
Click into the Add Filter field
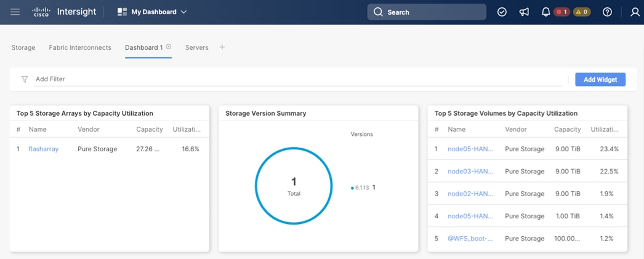tap(298, 79)
